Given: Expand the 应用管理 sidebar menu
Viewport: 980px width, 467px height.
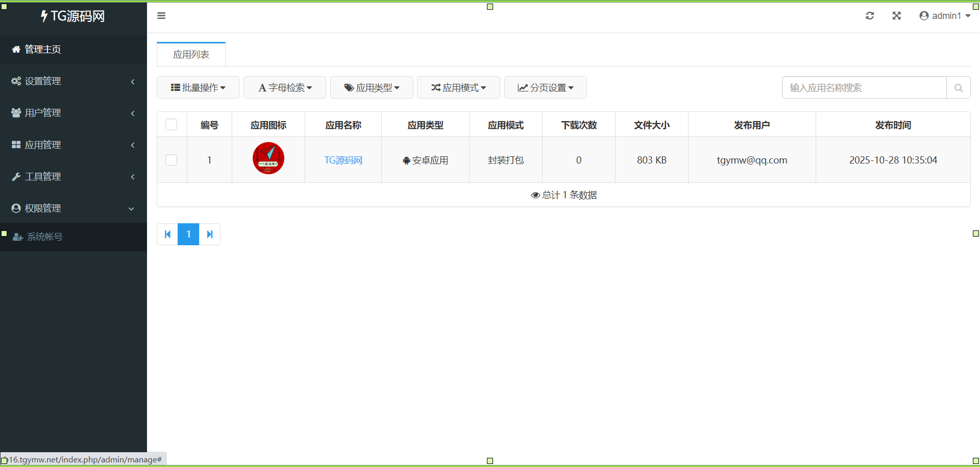Looking at the screenshot, I should point(43,145).
